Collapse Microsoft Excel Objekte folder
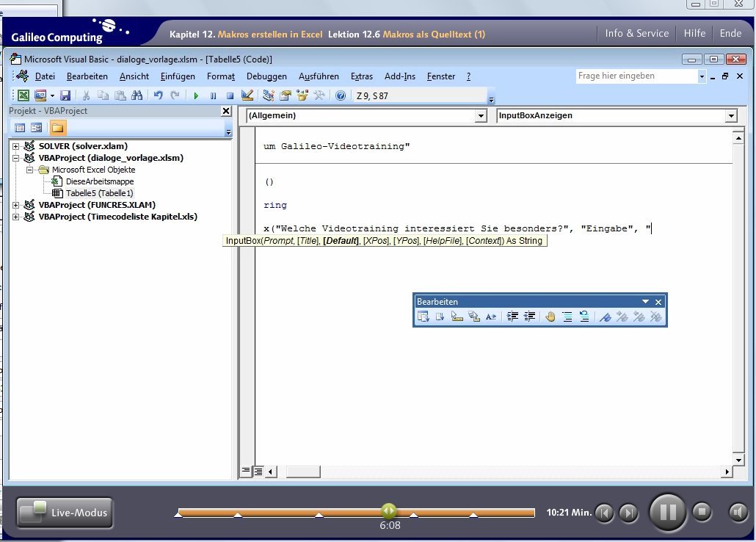 click(29, 170)
